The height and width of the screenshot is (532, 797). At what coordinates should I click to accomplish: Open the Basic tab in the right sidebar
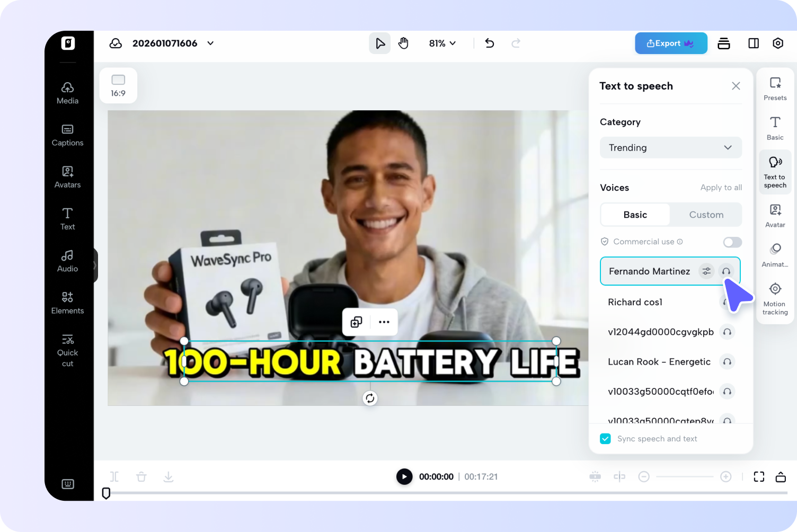point(775,128)
